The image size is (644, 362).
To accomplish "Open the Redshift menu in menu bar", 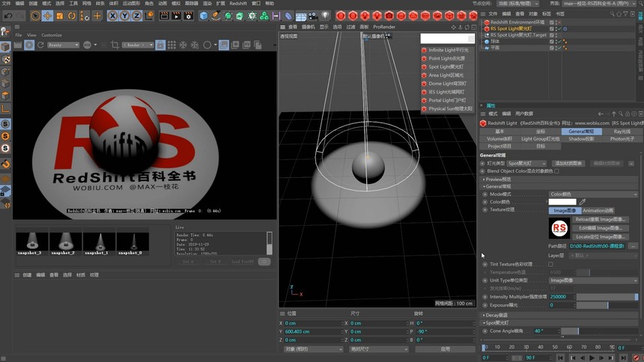I will [x=238, y=3].
